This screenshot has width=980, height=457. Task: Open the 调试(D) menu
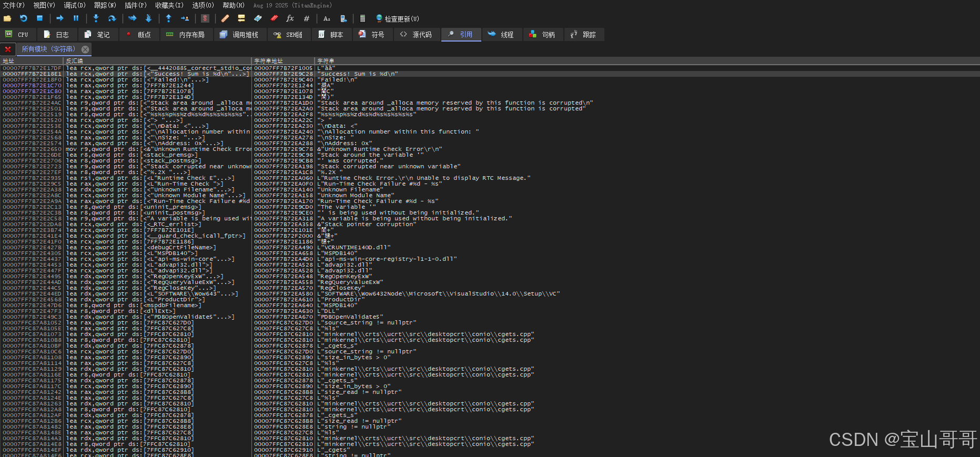(75, 5)
